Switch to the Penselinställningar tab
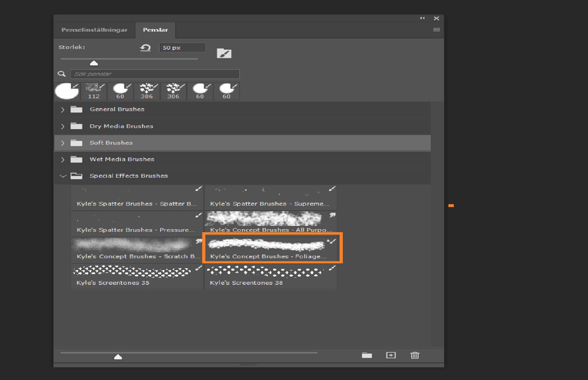 [x=94, y=30]
